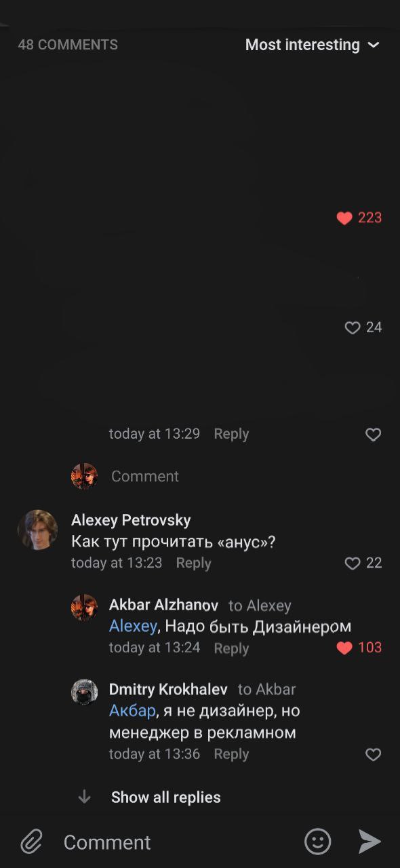Open Alexey Petrovsky's profile avatar
Viewport: 400px width, 868px height.
37,530
